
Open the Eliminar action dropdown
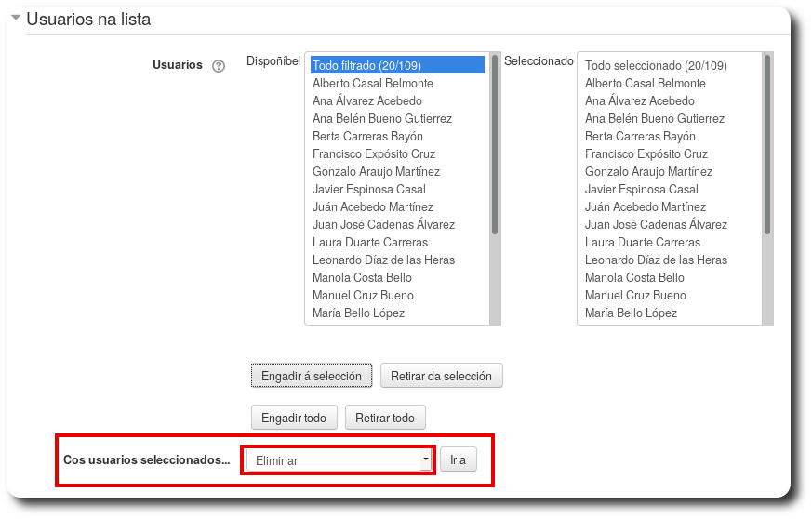click(x=338, y=459)
